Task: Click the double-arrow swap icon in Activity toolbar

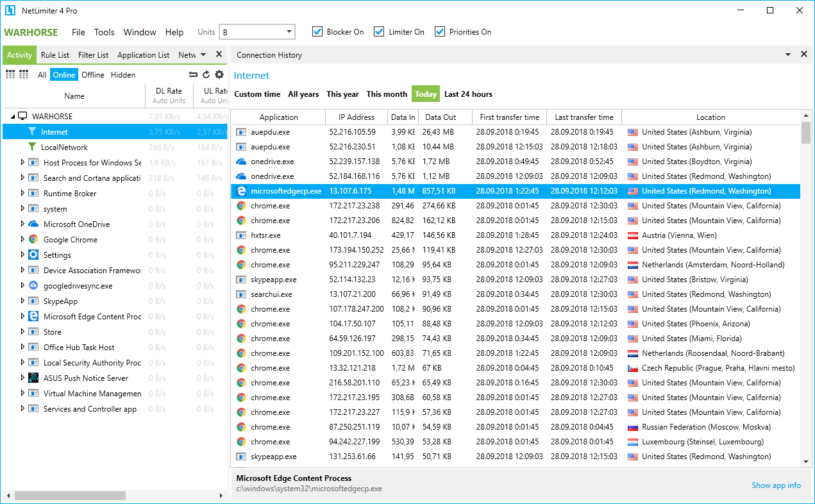Action: [193, 74]
